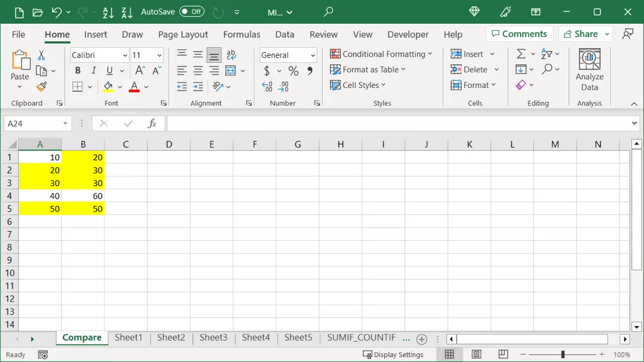The height and width of the screenshot is (362, 644).
Task: Click the Increase Font Size icon
Action: point(140,70)
